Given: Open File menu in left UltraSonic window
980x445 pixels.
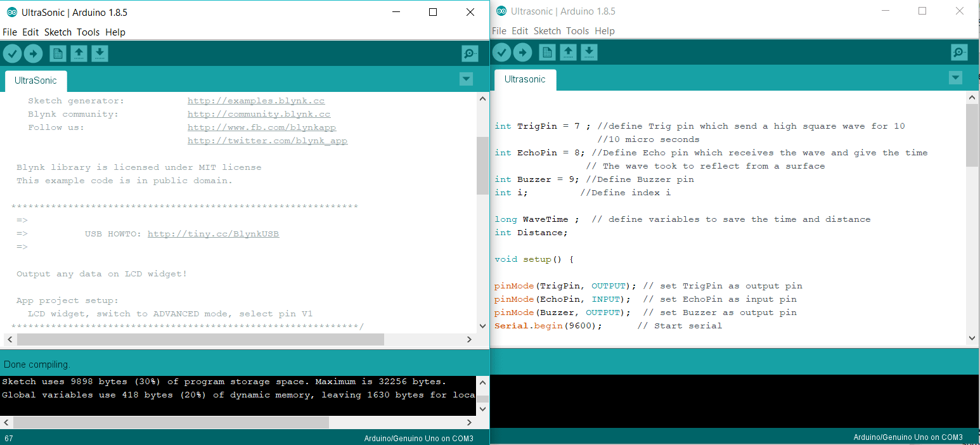Looking at the screenshot, I should (10, 32).
